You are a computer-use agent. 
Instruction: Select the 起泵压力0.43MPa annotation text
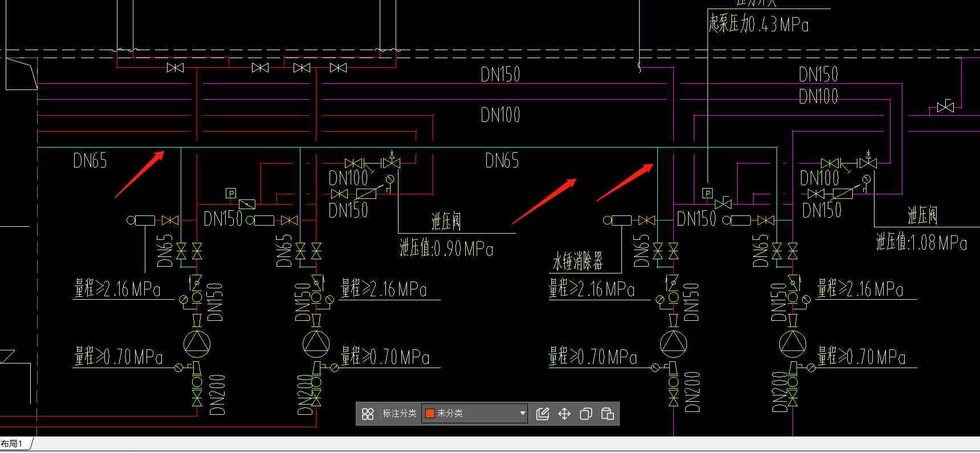[x=758, y=24]
